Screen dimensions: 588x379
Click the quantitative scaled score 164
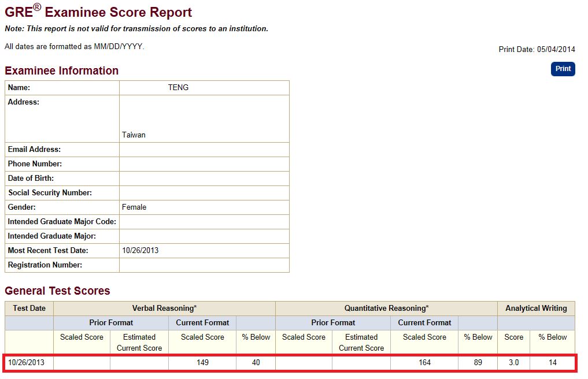click(x=424, y=362)
